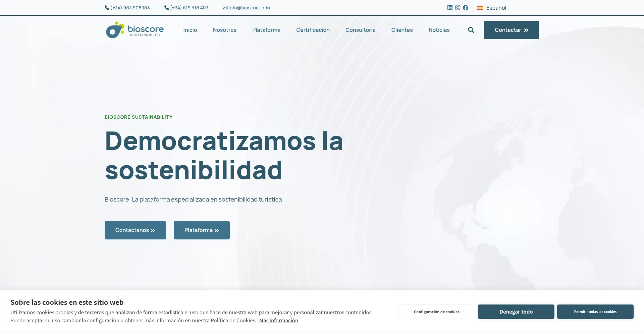Click the heading Sobre las cookies en este sitio web
Screen dimensions: 644x333
(x=67, y=302)
